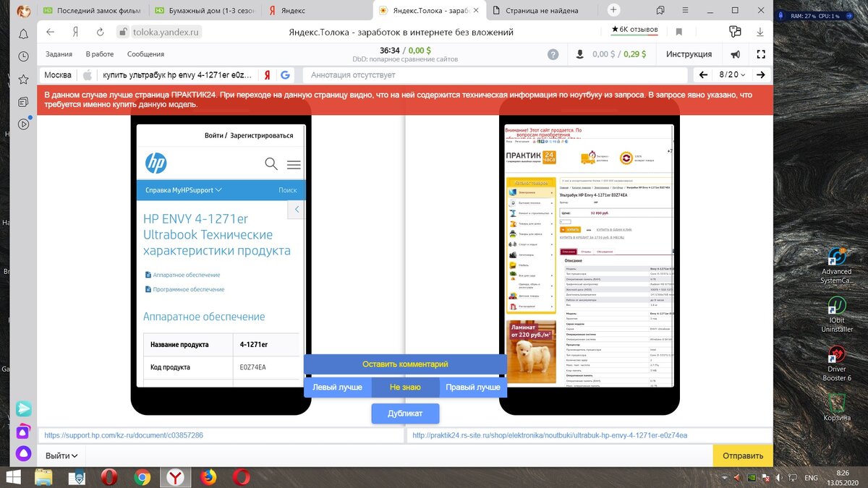The image size is (868, 488).
Task: Click the 6K отзывов site rating
Action: pos(634,30)
